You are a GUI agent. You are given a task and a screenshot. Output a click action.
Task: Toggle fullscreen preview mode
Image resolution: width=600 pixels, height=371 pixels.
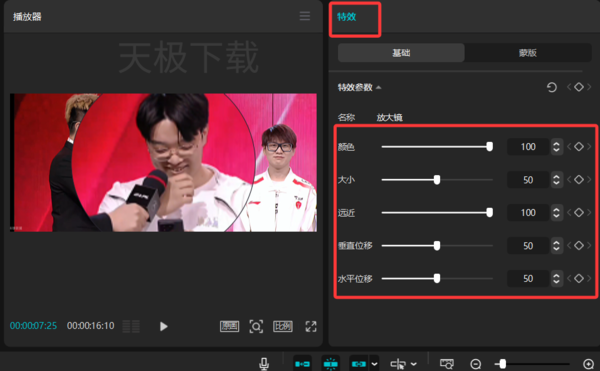coord(311,326)
